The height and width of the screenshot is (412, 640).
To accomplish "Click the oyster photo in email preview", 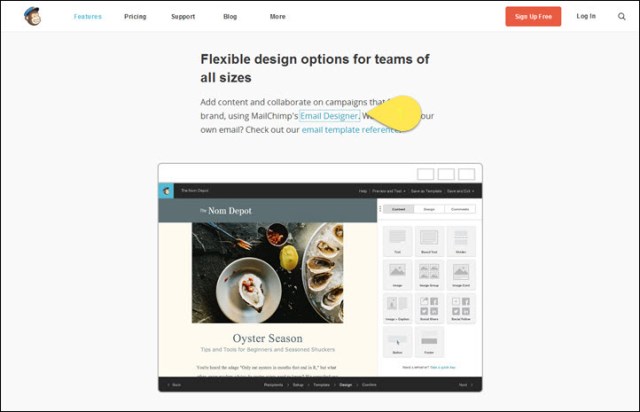I will coord(267,273).
